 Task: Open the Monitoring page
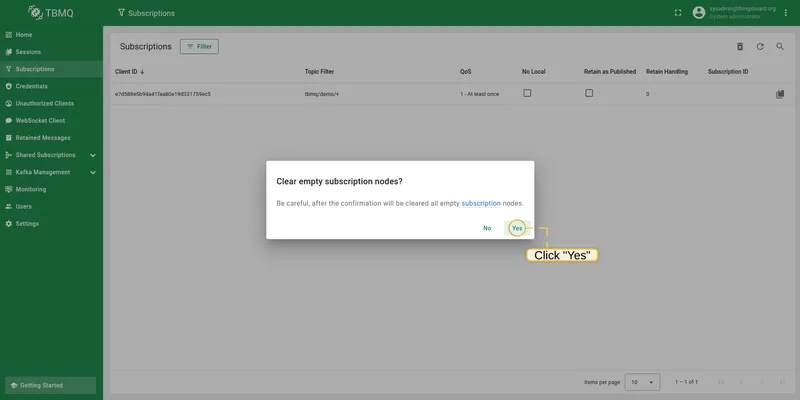point(51,189)
